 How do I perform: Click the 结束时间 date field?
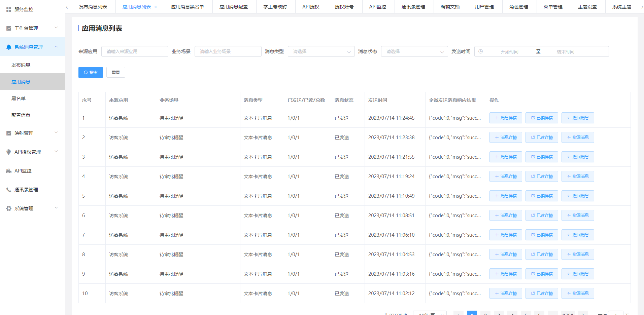point(566,52)
